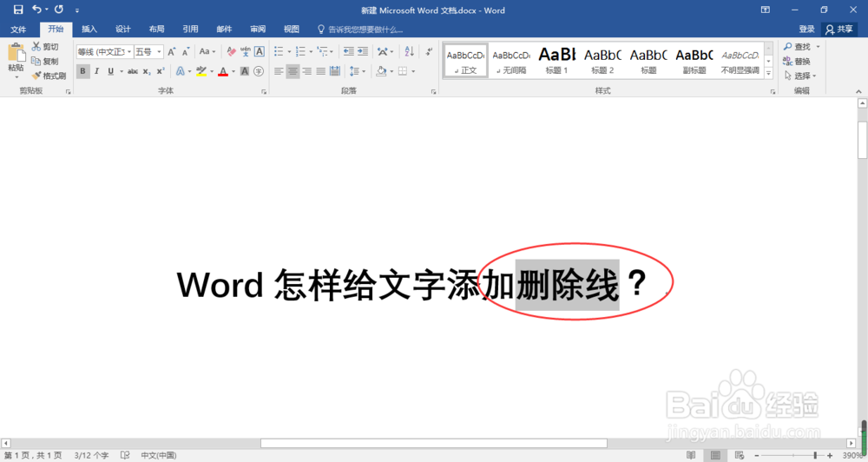Screen dimensions: 868x462
Task: Justify the paragraph
Action: (x=320, y=71)
